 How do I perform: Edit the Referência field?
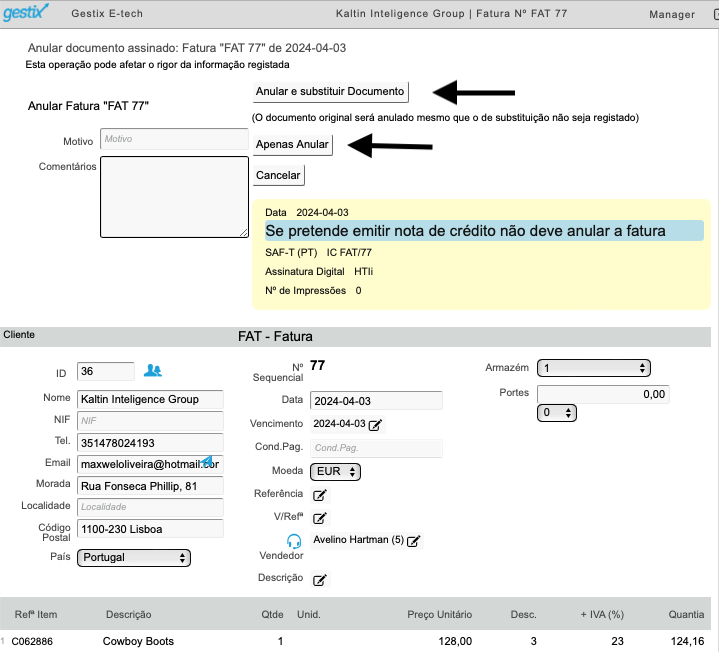click(320, 495)
